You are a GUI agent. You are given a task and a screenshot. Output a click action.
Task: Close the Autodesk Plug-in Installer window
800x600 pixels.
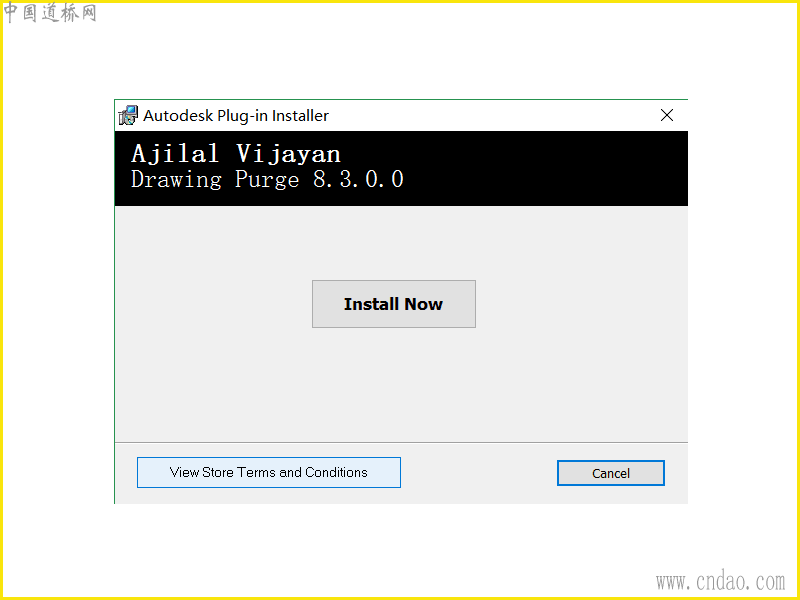[666, 115]
